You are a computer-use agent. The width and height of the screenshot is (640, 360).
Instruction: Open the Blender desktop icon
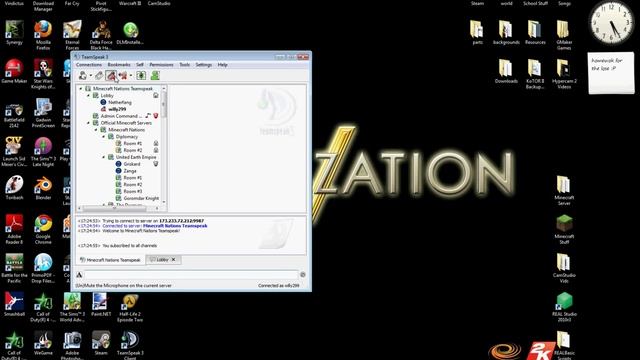pyautogui.click(x=43, y=188)
